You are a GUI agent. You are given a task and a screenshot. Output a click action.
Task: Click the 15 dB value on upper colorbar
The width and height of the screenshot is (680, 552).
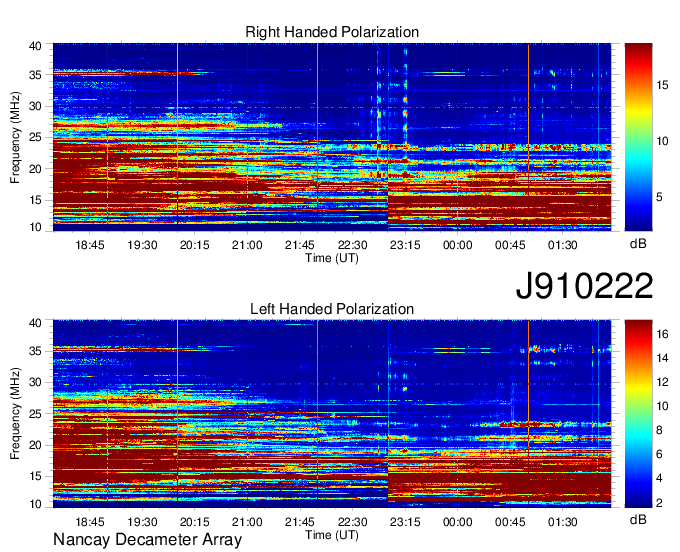pyautogui.click(x=662, y=85)
